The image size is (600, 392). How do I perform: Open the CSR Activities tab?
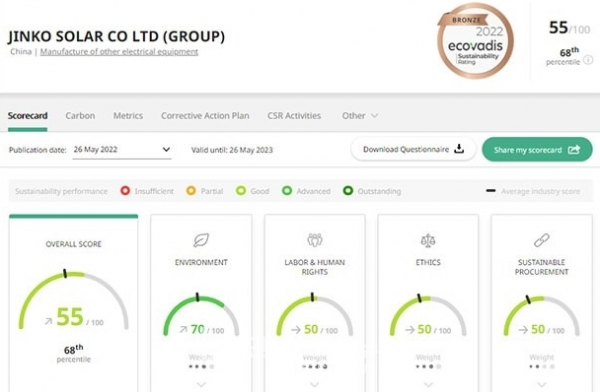point(294,116)
